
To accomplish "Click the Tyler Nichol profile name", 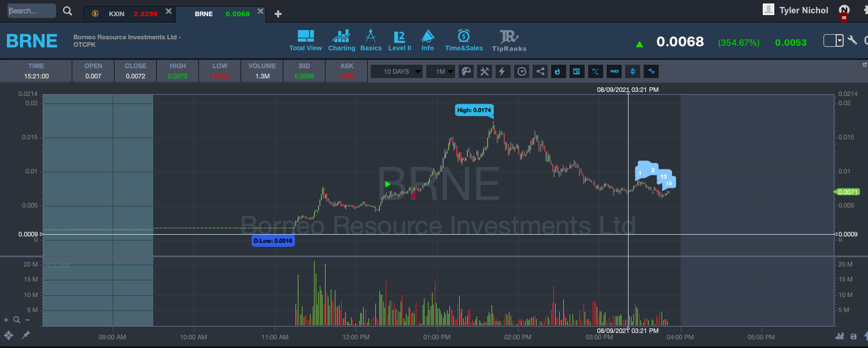I will coord(803,10).
